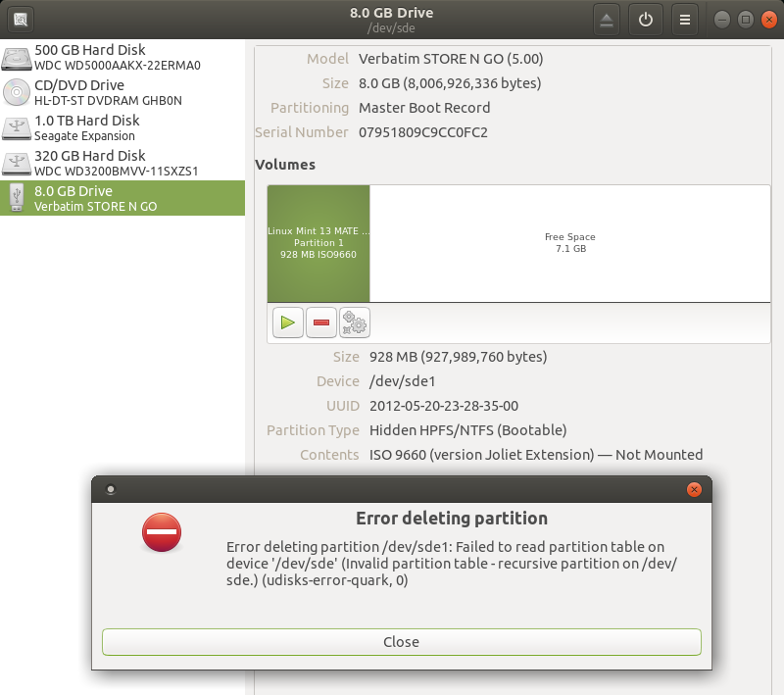Image resolution: width=784 pixels, height=695 pixels.
Task: Select the 320 GB Hard Disk
Action: pyautogui.click(x=122, y=163)
